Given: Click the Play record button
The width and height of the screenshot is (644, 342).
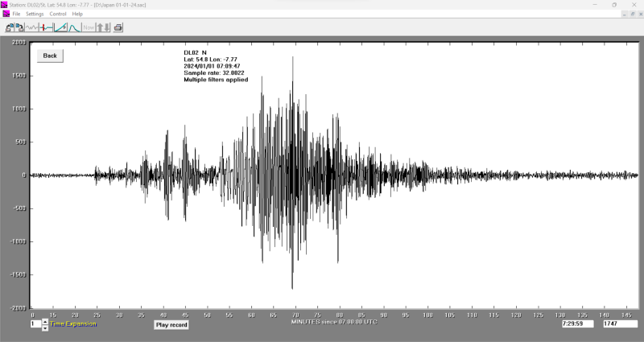Looking at the screenshot, I should [x=171, y=325].
